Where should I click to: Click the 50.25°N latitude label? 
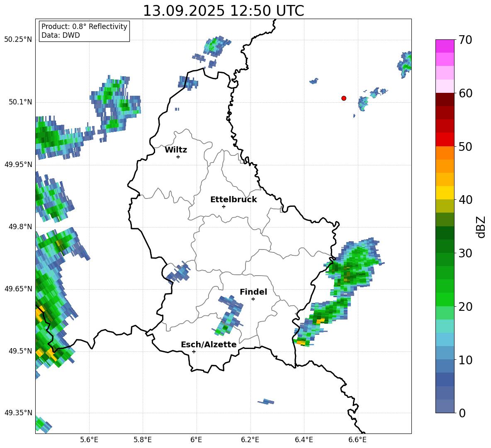point(18,40)
